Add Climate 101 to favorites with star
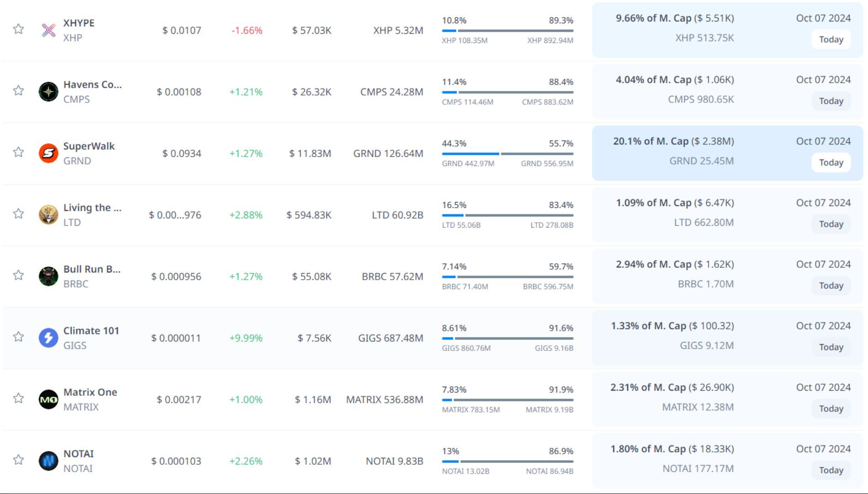 pos(18,337)
